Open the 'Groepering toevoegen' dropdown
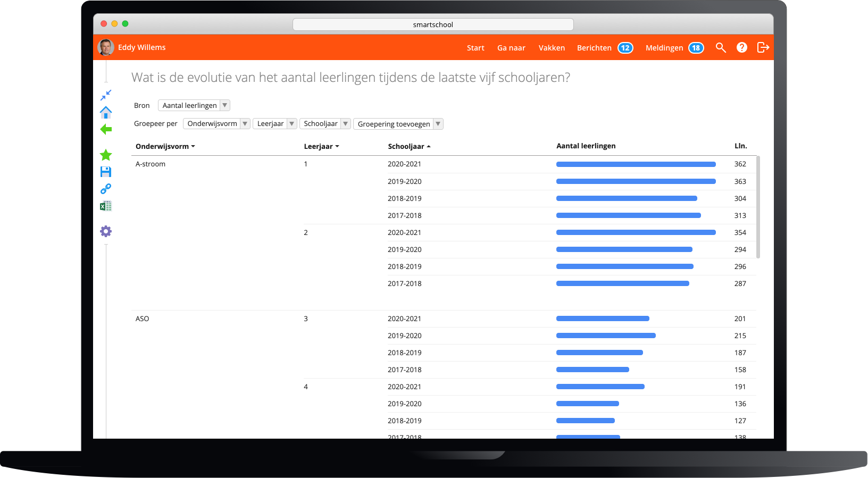The image size is (868, 478). coord(398,124)
